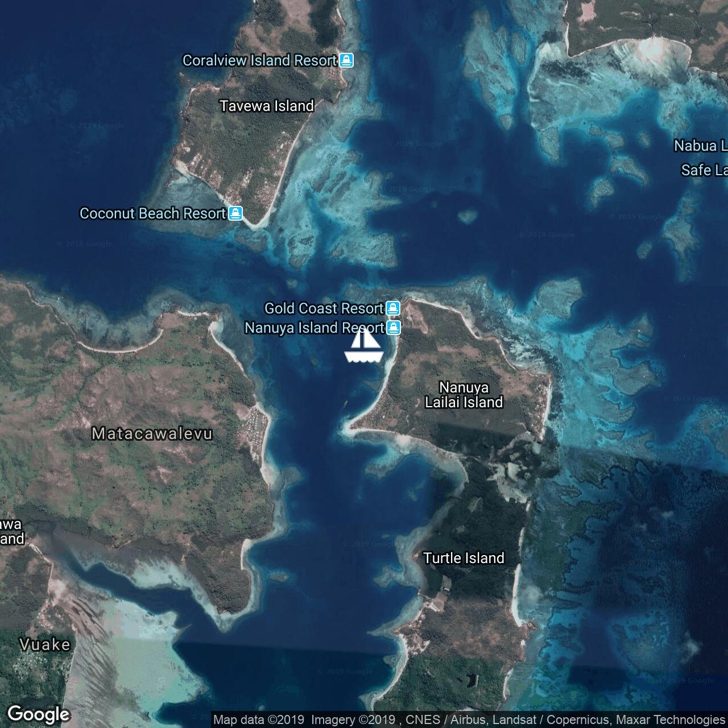Screen dimensions: 728x728
Task: Click the Google logo
Action: [38, 714]
